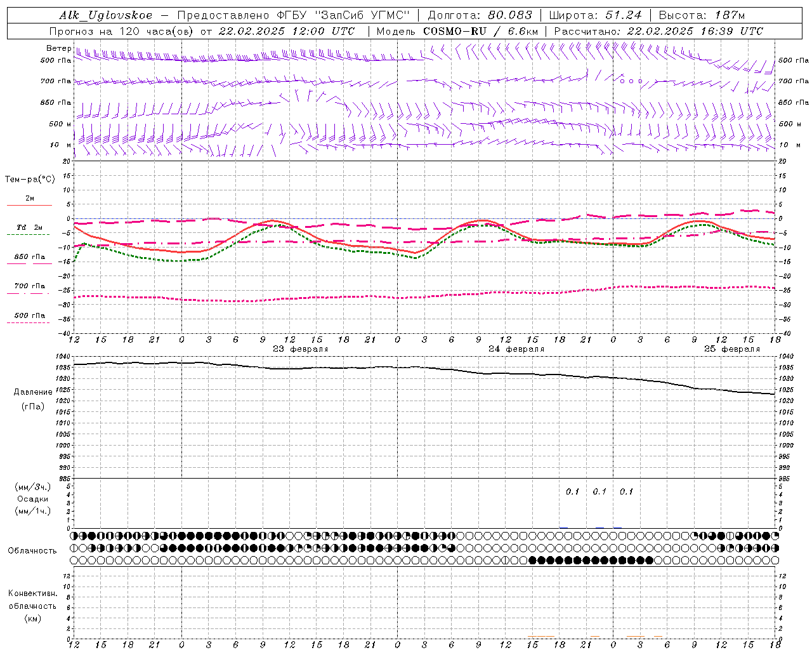Click the date label 23 февраля
Viewport: 812px width, 650px height.
point(301,349)
